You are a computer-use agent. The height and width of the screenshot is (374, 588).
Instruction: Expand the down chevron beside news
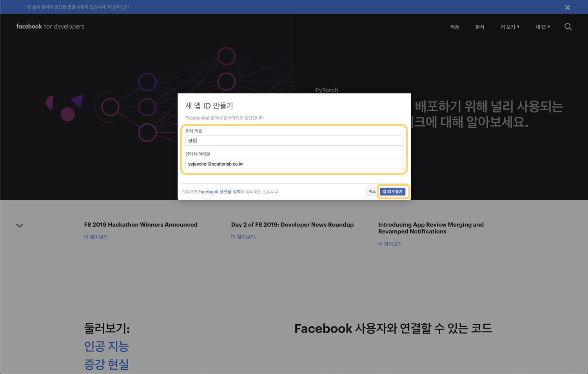pyautogui.click(x=20, y=226)
